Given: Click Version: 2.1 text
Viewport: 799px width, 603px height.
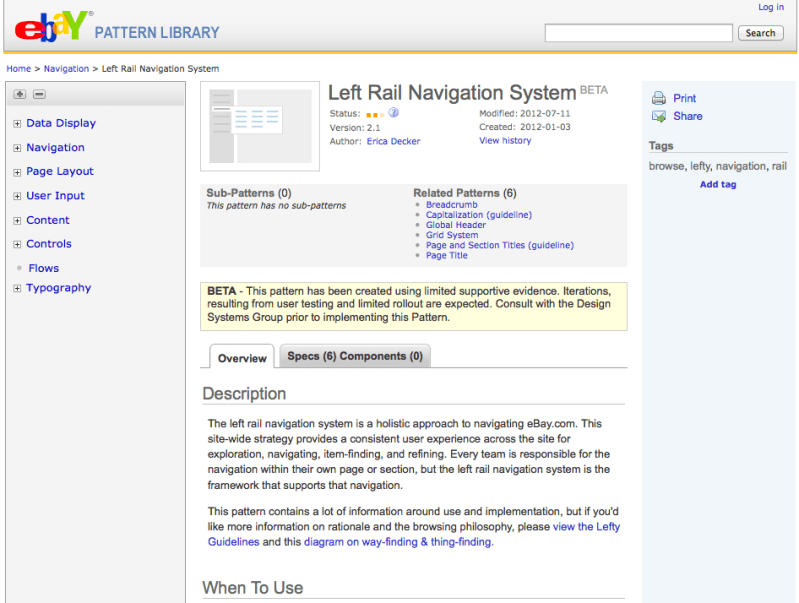Looking at the screenshot, I should point(355,128).
